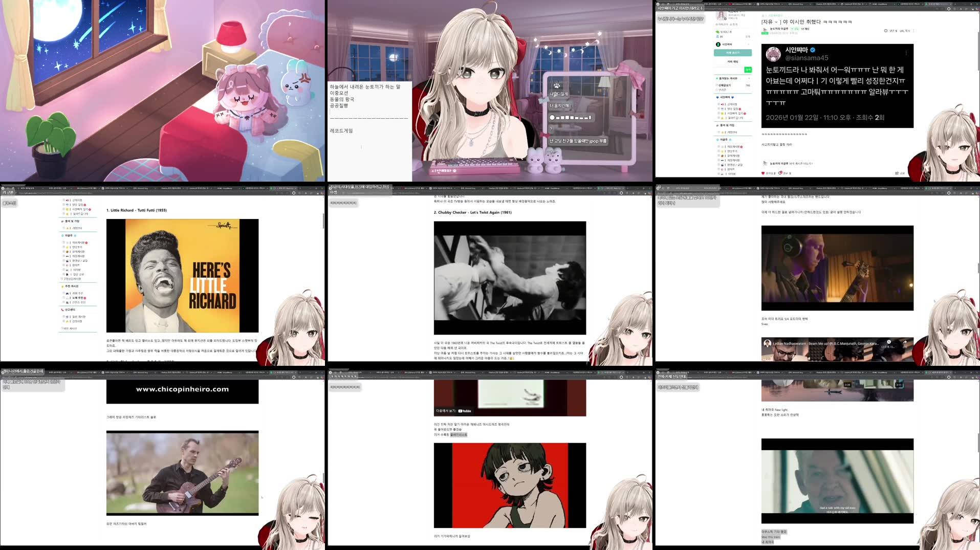Screen dimensions: 980x550
Task: Click the URL 복사 copy icon on the post
Action: tap(904, 31)
